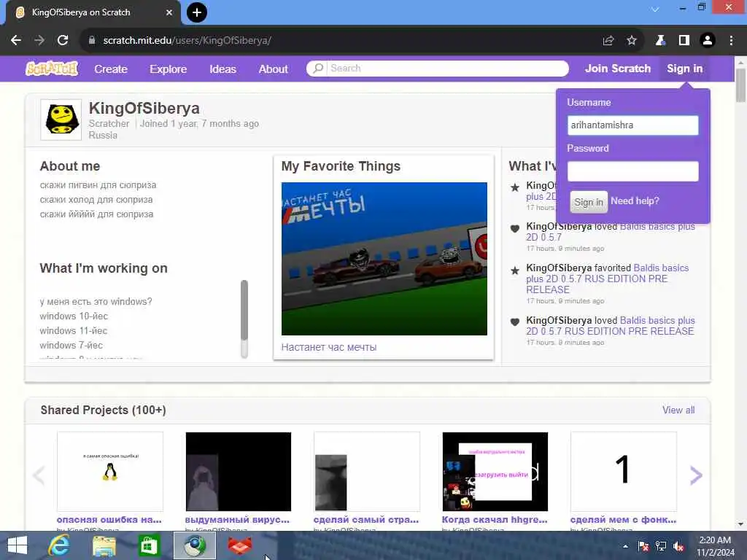Image resolution: width=747 pixels, height=560 pixels.
Task: Click the Scratch logo
Action: coord(52,69)
